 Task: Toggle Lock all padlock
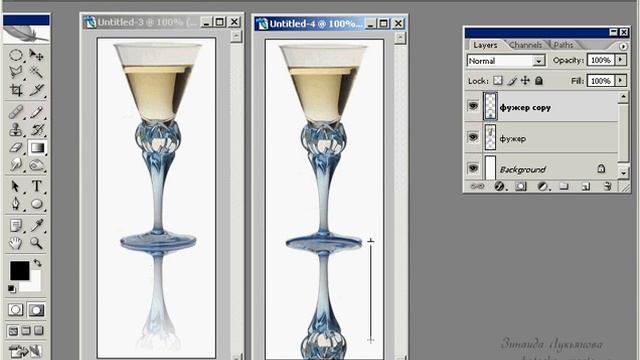[539, 81]
